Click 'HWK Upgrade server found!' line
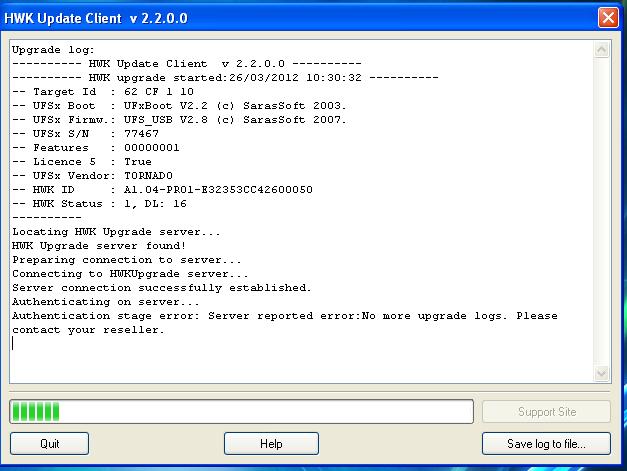The width and height of the screenshot is (627, 471). 99,246
